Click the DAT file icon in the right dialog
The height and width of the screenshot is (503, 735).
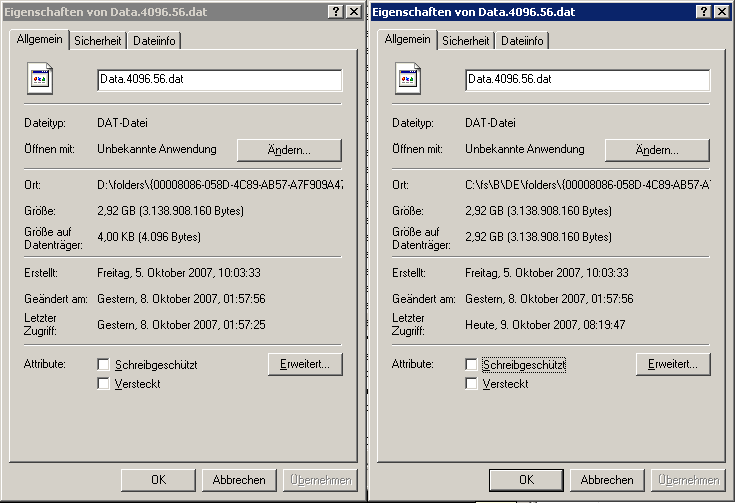(409, 81)
